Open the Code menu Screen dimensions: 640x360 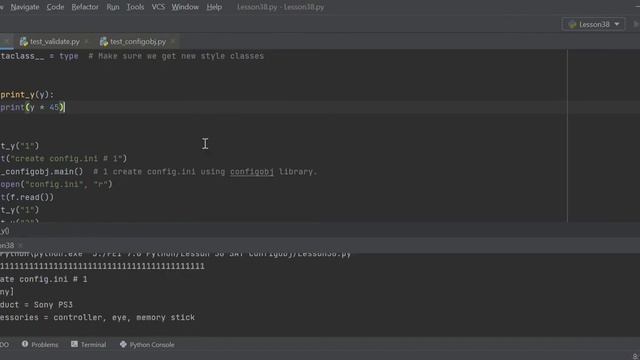[x=55, y=7]
